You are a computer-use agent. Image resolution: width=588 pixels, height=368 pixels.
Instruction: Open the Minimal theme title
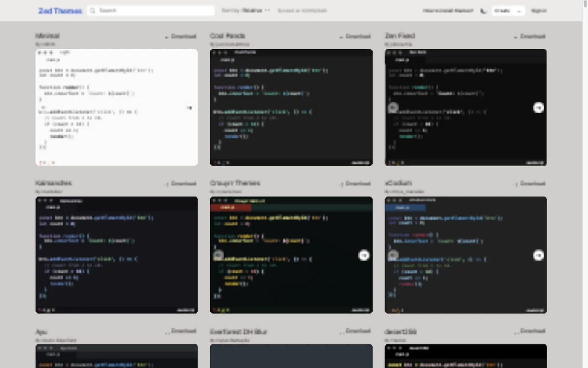47,36
